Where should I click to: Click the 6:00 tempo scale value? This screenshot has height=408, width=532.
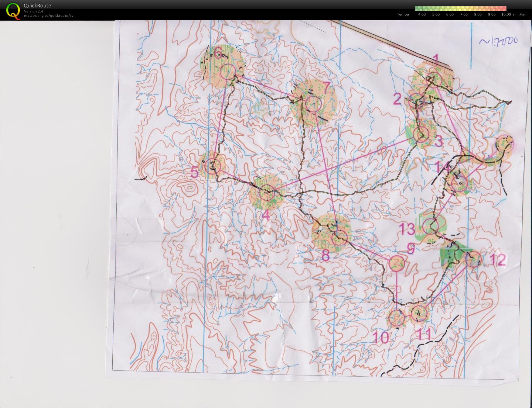450,14
